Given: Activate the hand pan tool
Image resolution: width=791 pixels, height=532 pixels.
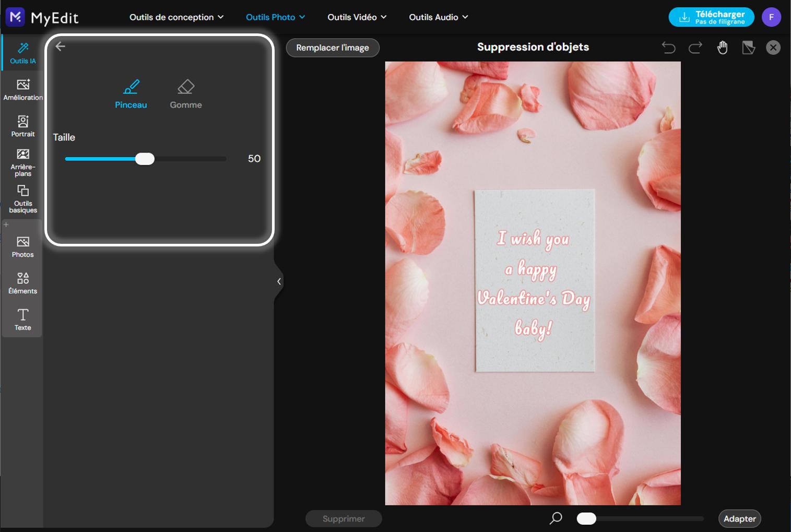Looking at the screenshot, I should (722, 48).
